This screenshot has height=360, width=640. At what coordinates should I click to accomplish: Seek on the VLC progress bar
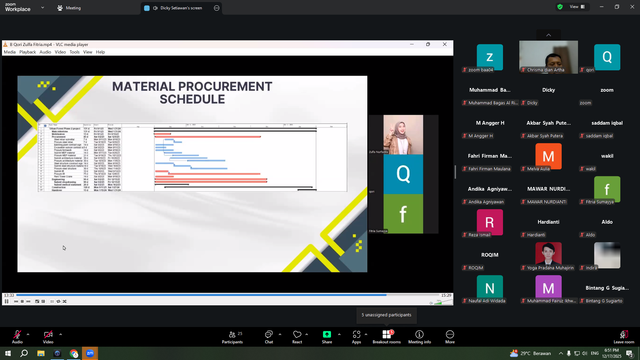tap(227, 295)
